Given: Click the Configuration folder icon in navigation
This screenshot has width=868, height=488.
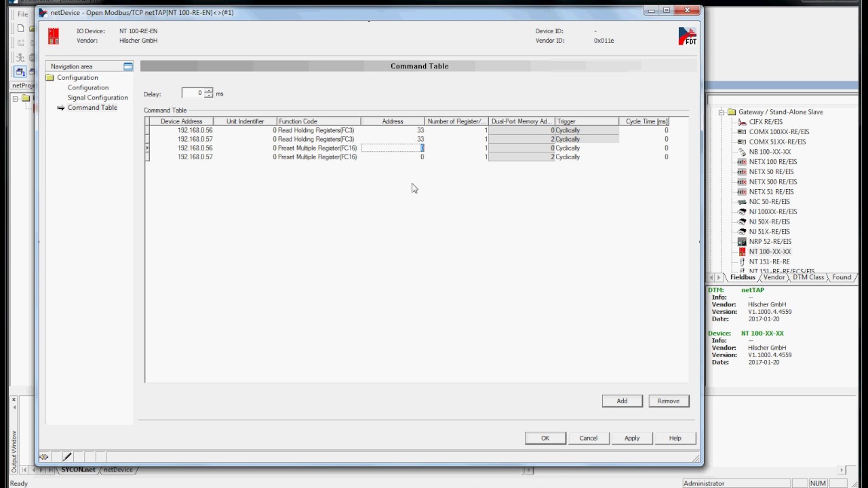Looking at the screenshot, I should point(50,77).
